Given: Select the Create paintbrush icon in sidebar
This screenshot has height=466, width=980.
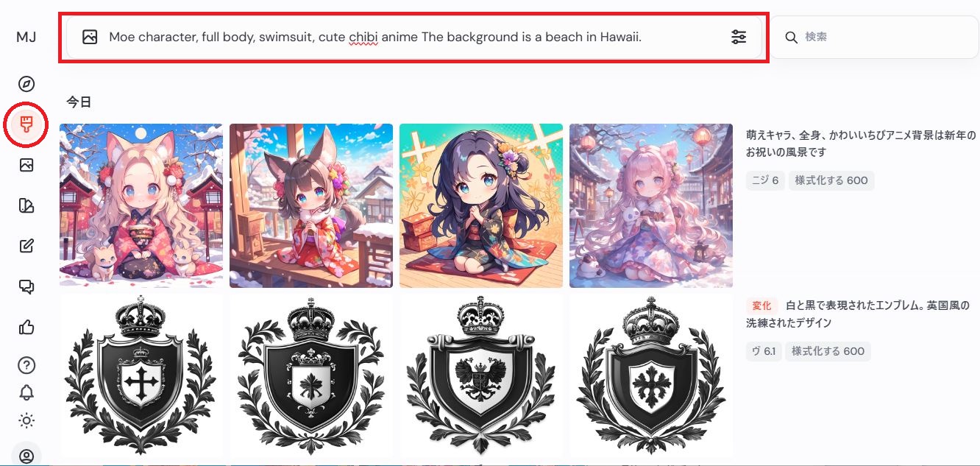Looking at the screenshot, I should pyautogui.click(x=26, y=124).
